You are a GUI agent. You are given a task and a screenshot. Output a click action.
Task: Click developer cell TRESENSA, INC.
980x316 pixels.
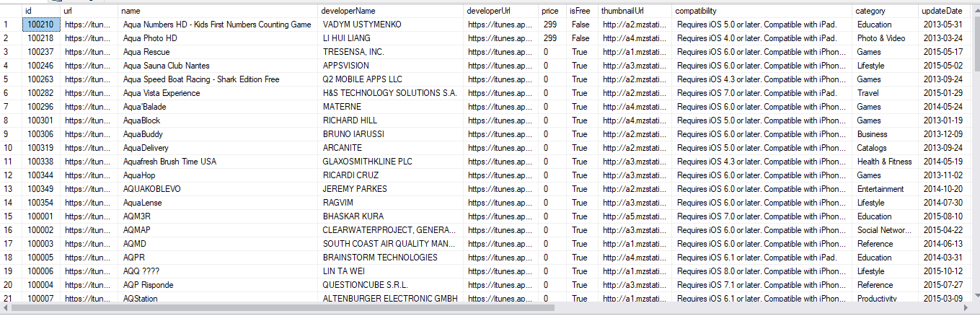coord(392,52)
